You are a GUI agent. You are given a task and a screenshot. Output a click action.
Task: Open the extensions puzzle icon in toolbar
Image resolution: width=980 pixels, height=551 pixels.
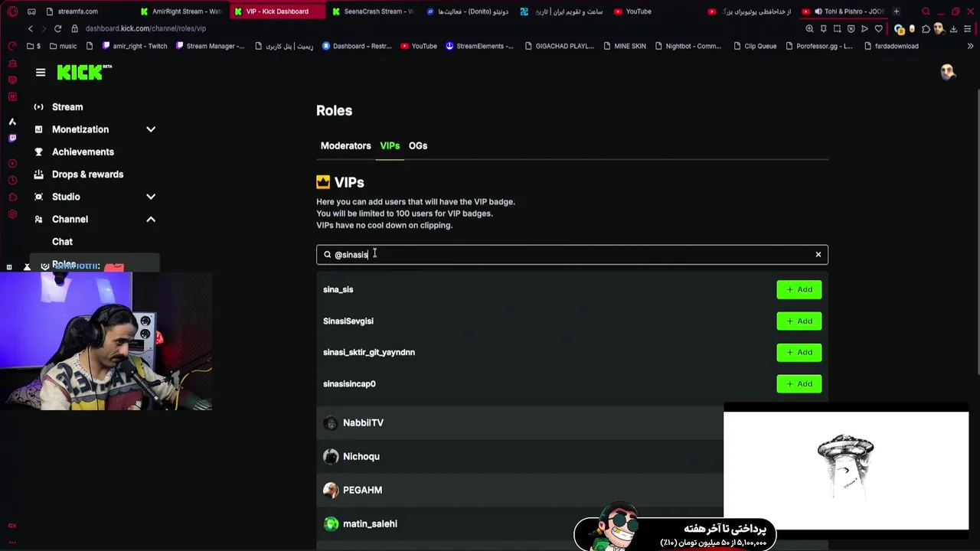[926, 29]
